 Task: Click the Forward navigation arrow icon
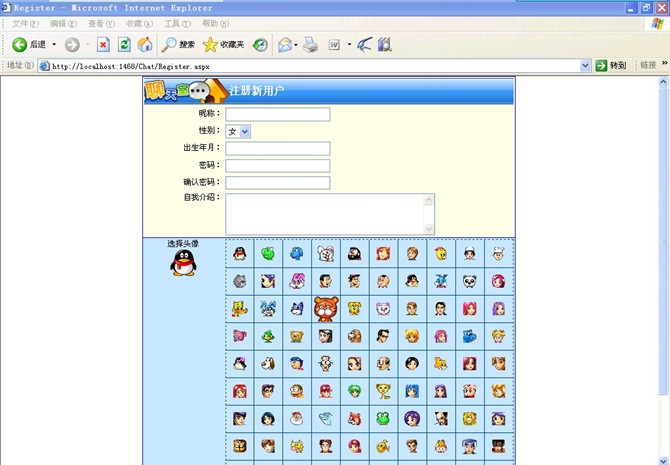point(72,44)
